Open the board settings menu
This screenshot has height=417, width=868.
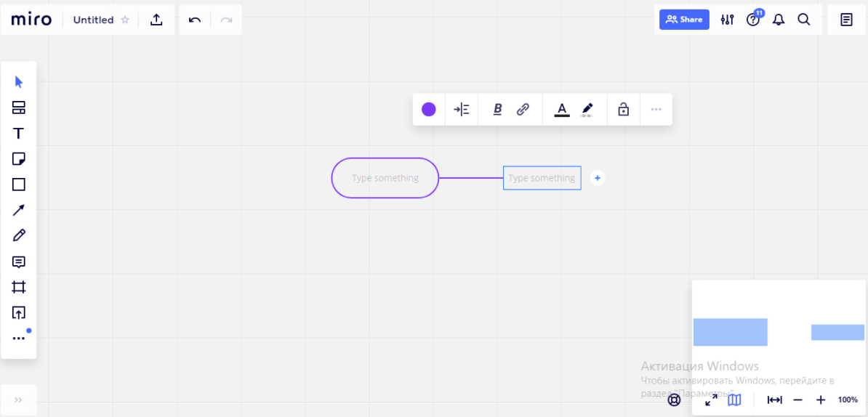click(727, 20)
